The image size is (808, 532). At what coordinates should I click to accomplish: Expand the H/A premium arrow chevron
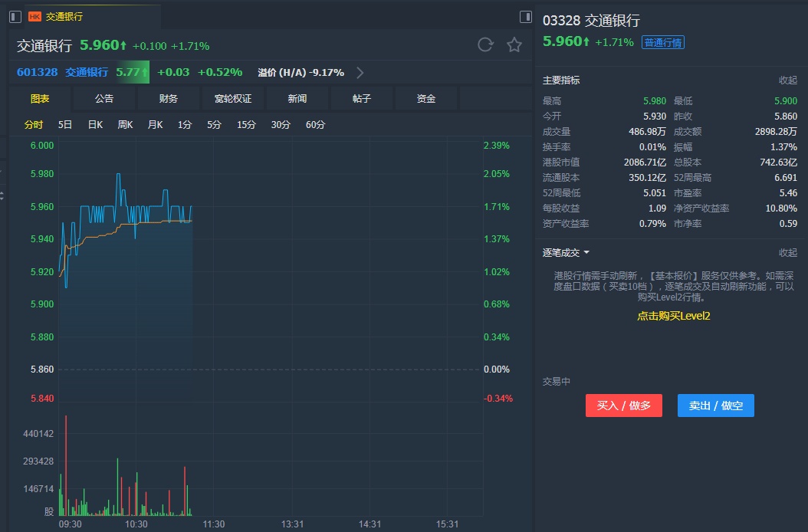click(360, 73)
